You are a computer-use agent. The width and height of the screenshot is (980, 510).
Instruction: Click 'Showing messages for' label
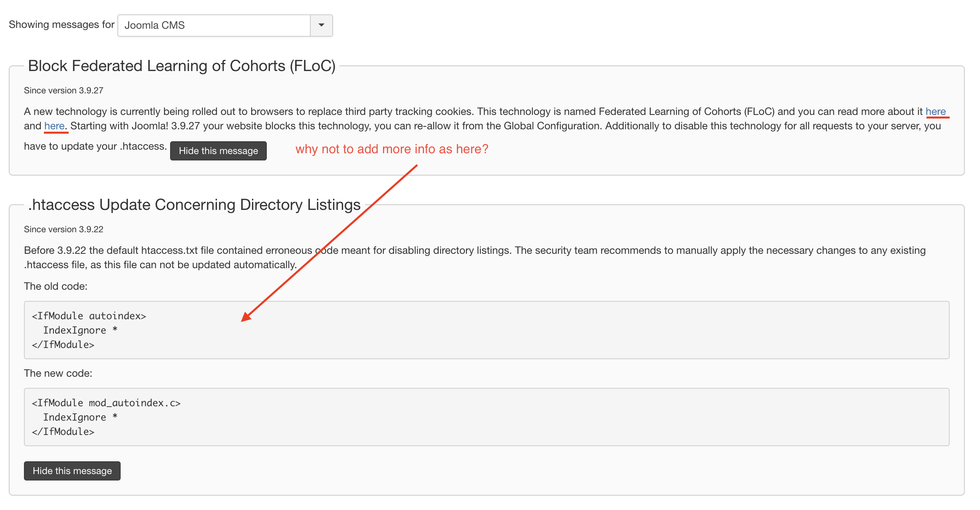coord(61,25)
